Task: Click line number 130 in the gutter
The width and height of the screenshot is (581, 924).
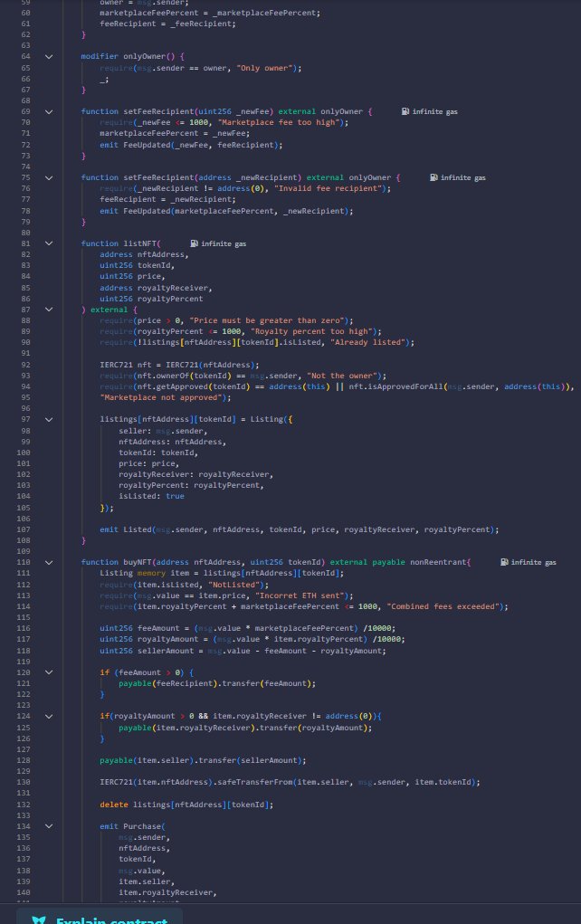Action: click(24, 782)
